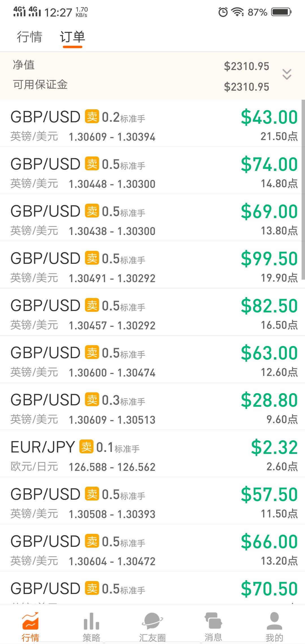305x644 pixels.
Task: Select the GBP/USD 0.3 lot order $28.80
Action: click(x=152, y=406)
